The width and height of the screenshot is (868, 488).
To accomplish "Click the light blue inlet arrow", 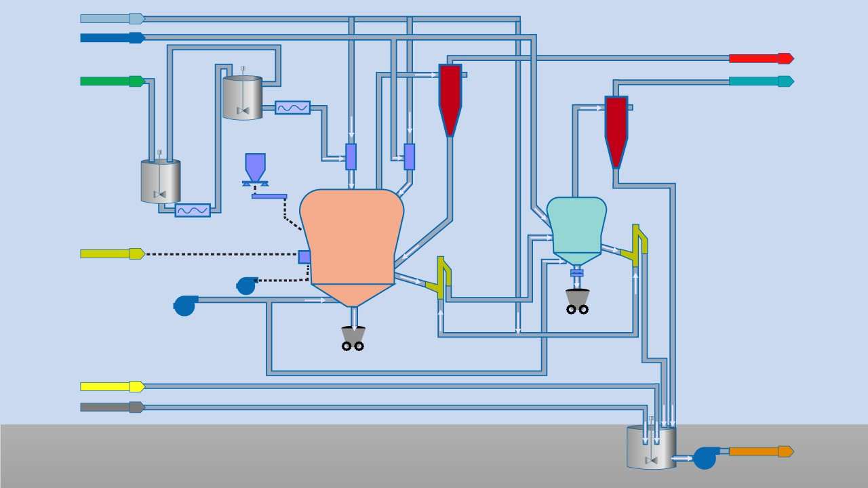I will [112, 18].
